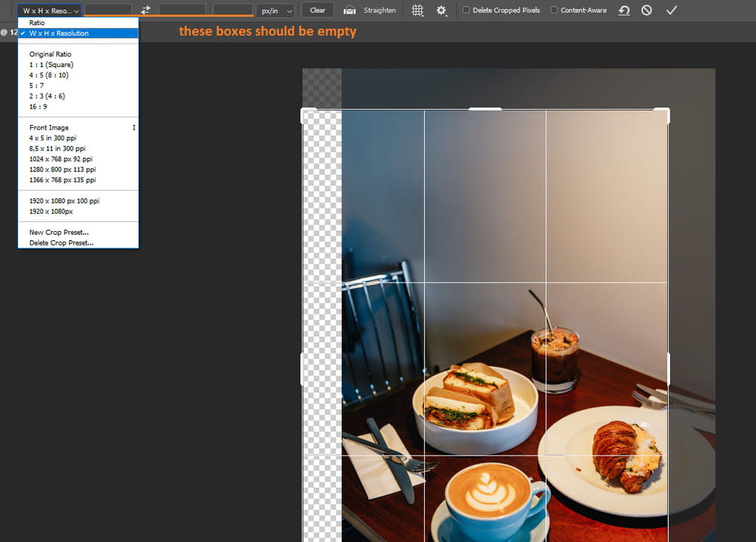The image size is (756, 542).
Task: Select 1 : 1 (Square) ratio
Action: coord(78,65)
